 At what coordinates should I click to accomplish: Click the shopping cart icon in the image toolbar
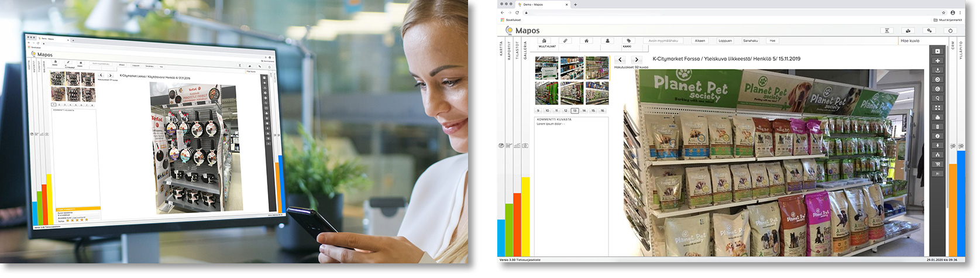point(938,164)
